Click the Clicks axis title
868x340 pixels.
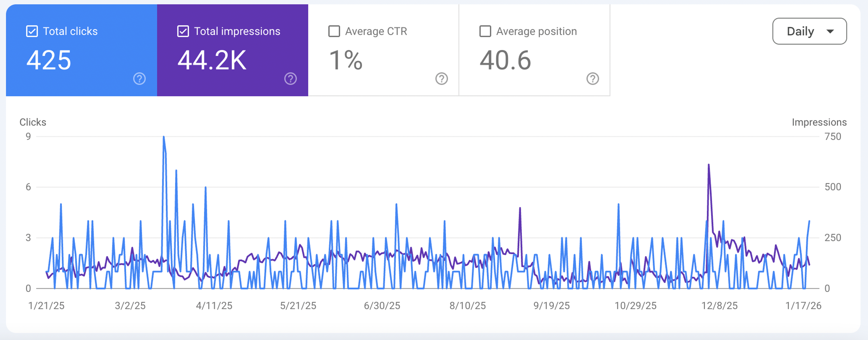click(x=33, y=122)
